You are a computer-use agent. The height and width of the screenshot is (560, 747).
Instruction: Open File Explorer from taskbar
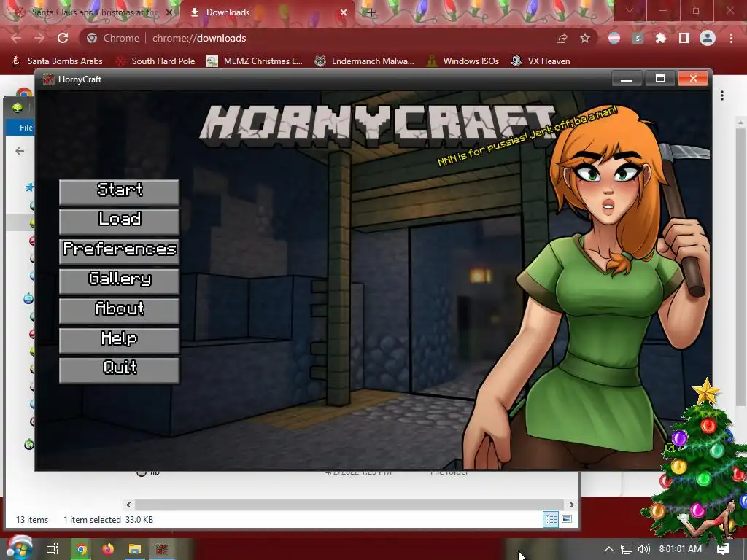tap(135, 549)
